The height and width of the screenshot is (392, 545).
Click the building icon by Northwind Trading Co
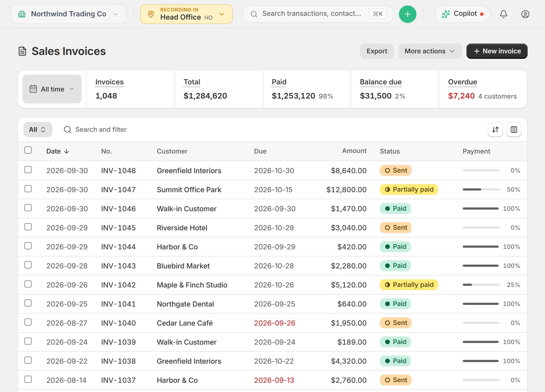coord(22,14)
